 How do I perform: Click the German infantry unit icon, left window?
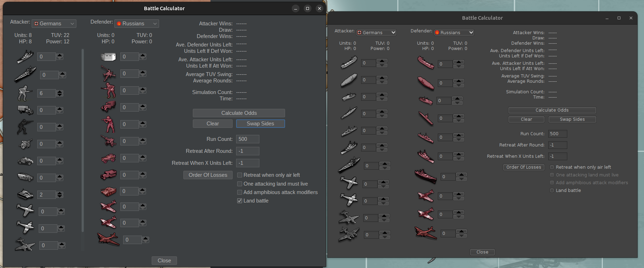coord(25,93)
